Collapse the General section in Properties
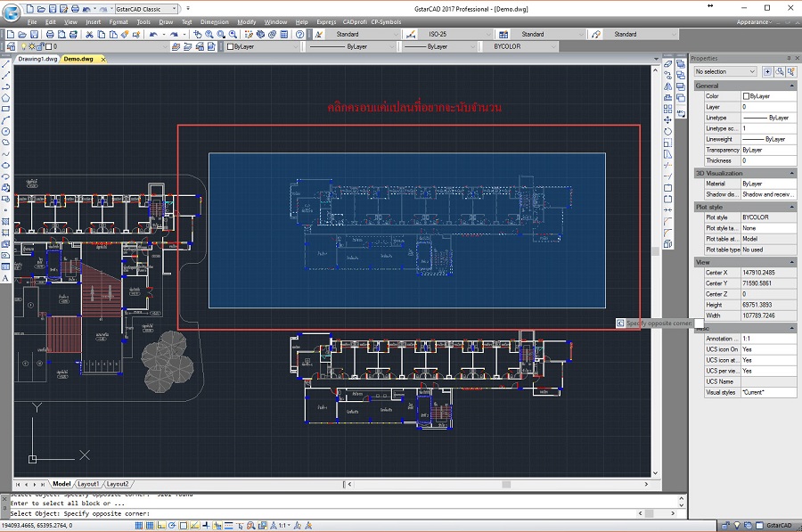Viewport: 802px width, 532px height. (x=792, y=86)
